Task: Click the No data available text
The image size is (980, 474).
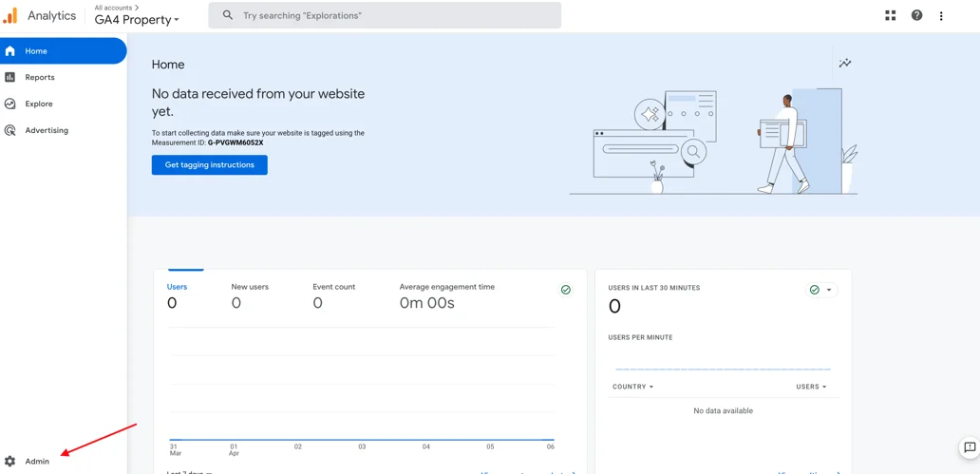Action: (723, 411)
